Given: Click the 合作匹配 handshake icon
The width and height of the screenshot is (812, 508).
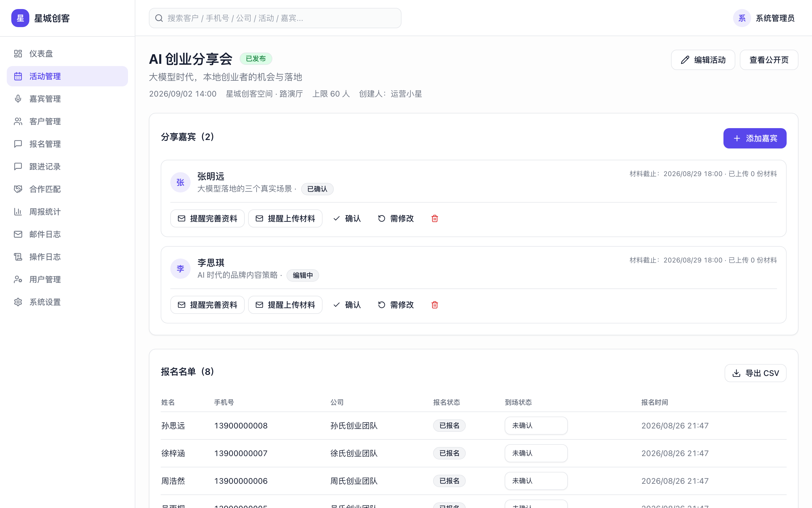Looking at the screenshot, I should 18,189.
